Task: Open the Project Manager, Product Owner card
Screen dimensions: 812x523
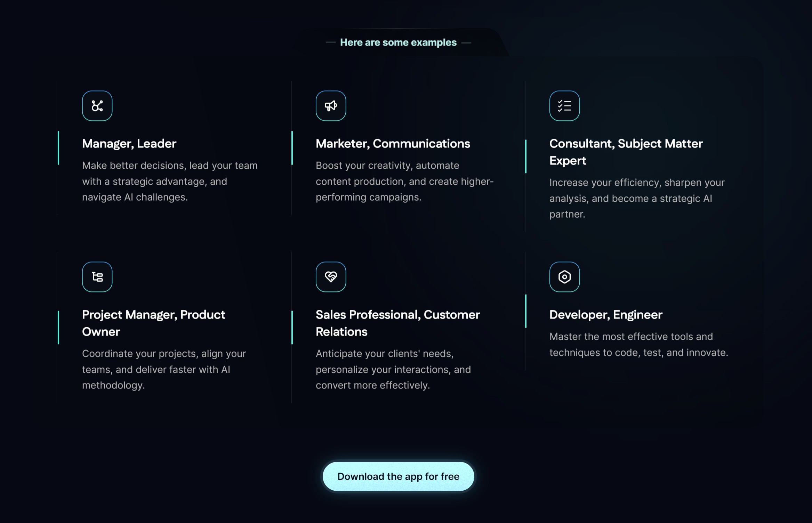Action: [x=153, y=323]
